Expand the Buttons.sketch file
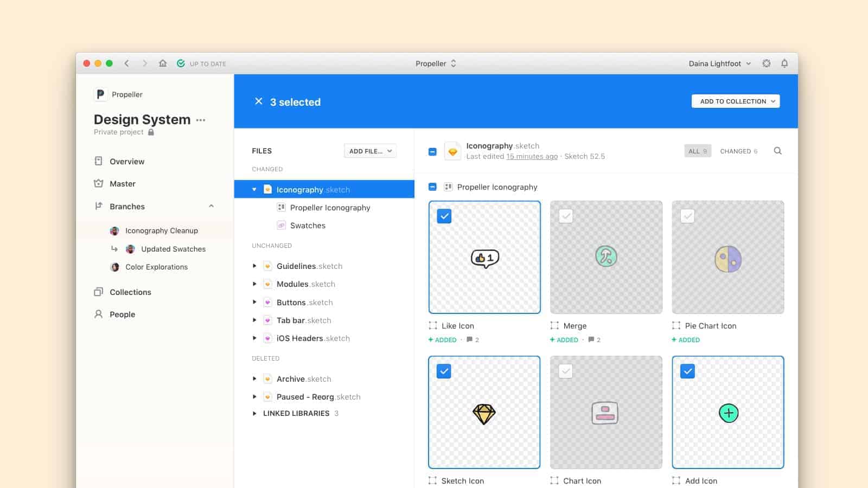 tap(254, 302)
